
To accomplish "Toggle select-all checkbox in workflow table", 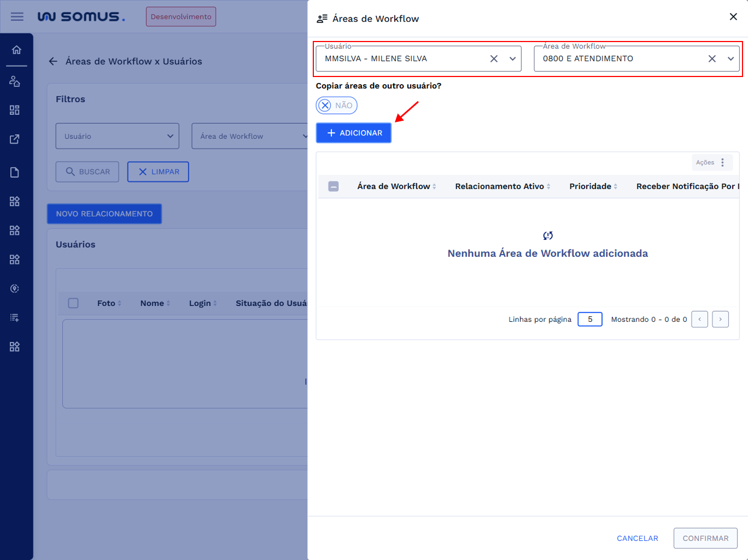I will point(334,186).
